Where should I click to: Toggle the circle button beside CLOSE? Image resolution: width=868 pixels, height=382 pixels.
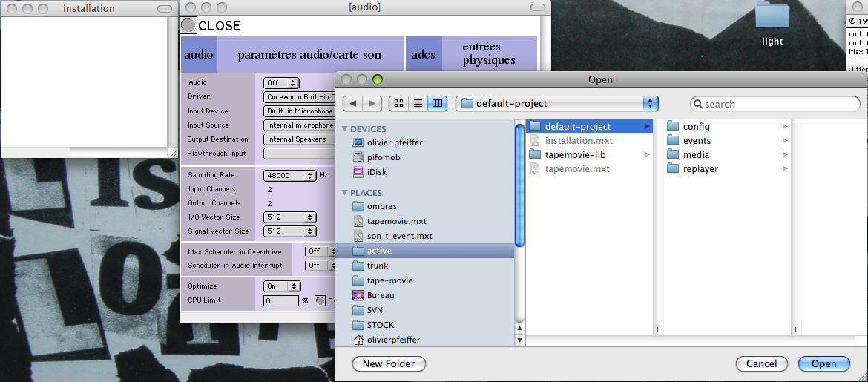pyautogui.click(x=188, y=25)
